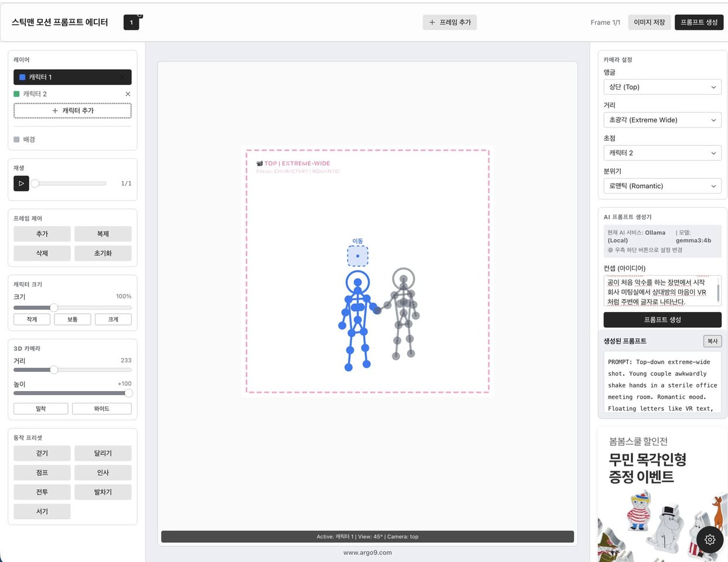Click 복사 to copy the generated prompt
This screenshot has width=728, height=562.
(712, 341)
